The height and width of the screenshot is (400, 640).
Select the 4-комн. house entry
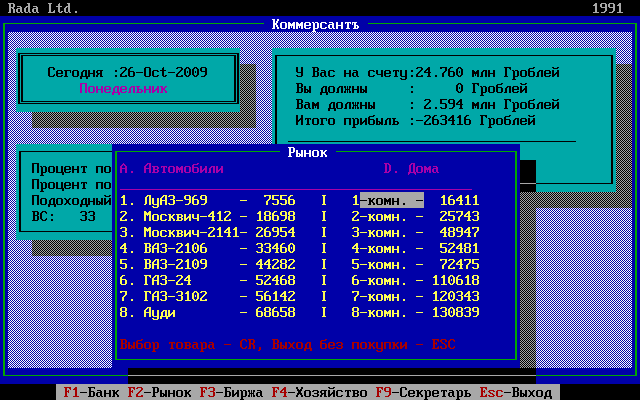[416, 248]
